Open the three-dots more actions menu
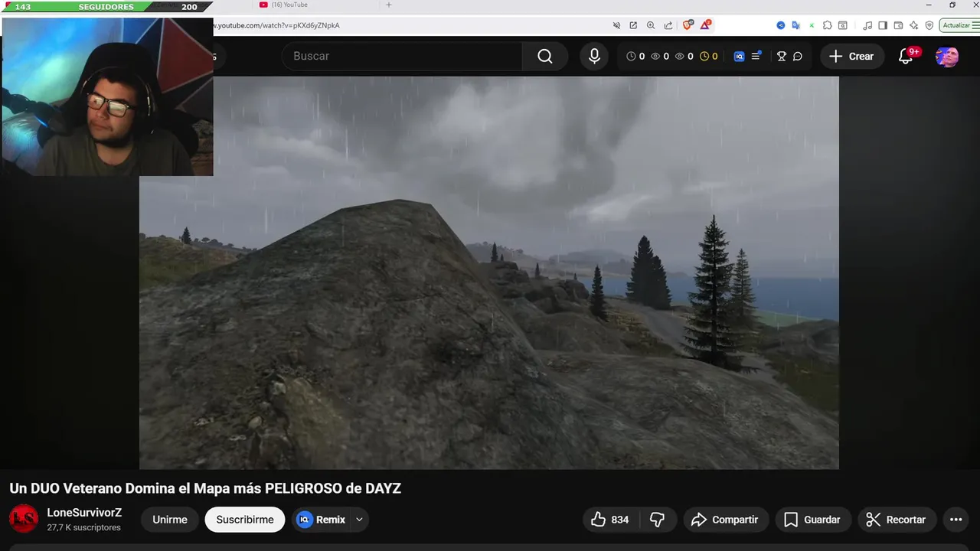Viewport: 980px width, 551px height. [955, 520]
